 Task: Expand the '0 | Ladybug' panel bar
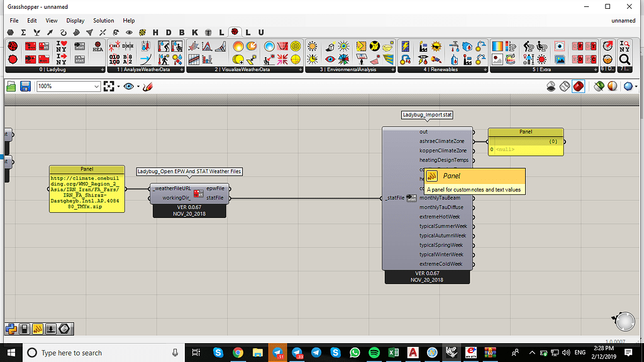[x=55, y=69]
